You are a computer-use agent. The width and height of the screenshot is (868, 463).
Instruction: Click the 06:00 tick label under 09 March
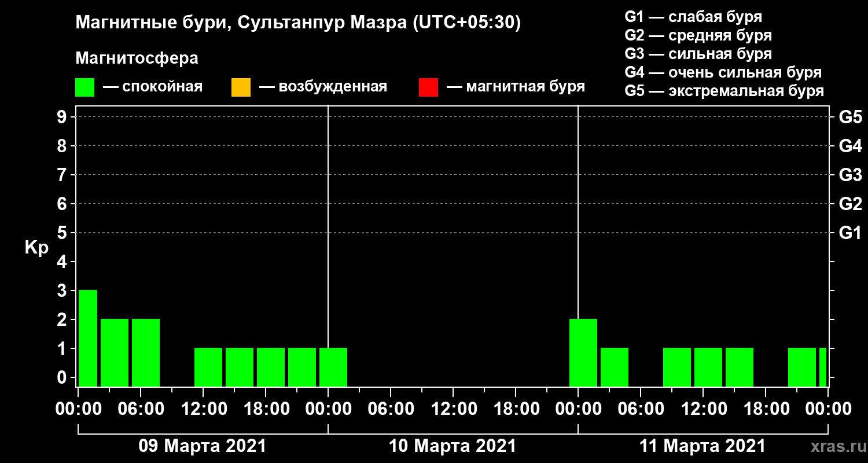coord(140,409)
